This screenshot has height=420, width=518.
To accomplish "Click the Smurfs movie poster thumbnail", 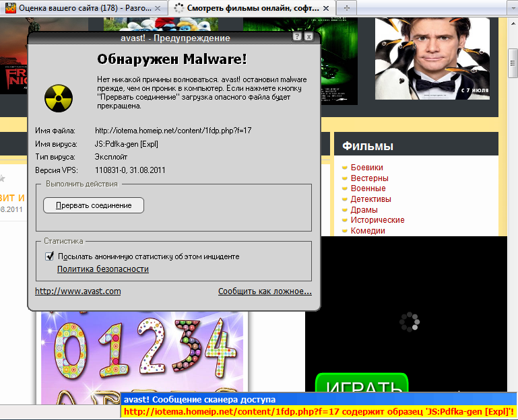I will (160, 24).
